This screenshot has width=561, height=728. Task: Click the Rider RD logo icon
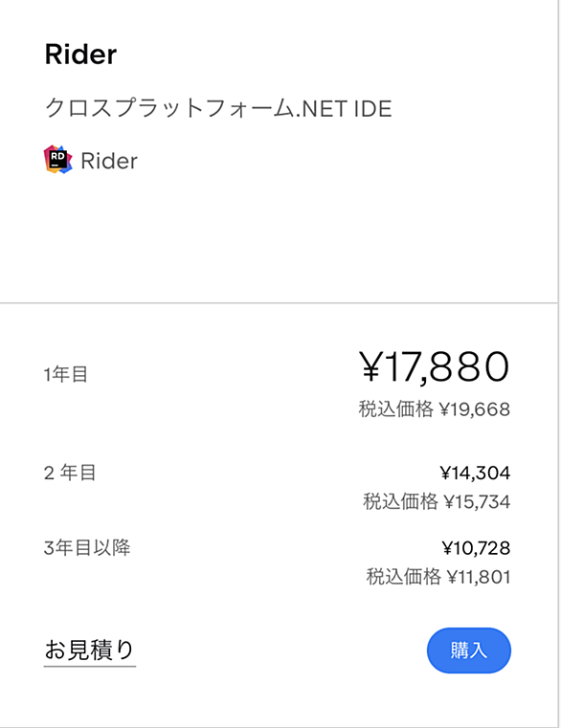[58, 159]
